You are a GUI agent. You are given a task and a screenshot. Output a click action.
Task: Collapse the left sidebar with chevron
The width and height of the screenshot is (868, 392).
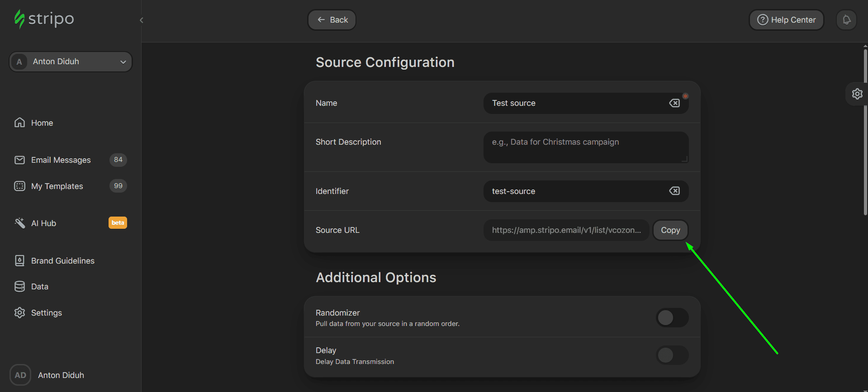tap(142, 20)
